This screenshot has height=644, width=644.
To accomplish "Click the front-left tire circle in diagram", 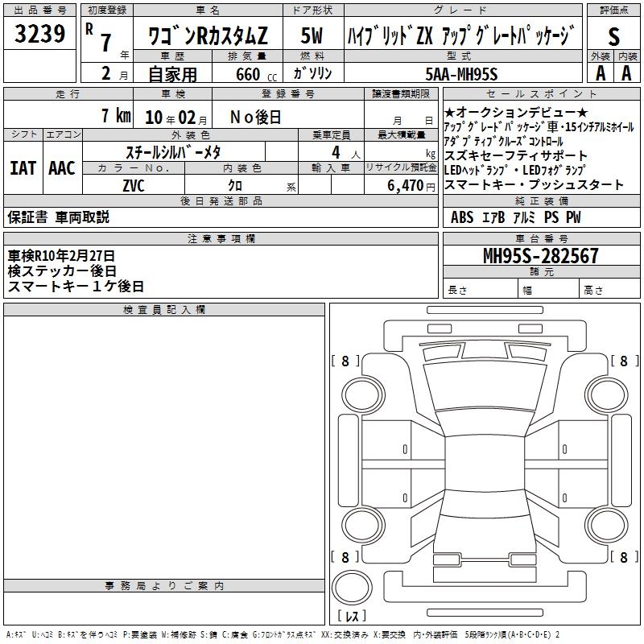I will [x=363, y=394].
